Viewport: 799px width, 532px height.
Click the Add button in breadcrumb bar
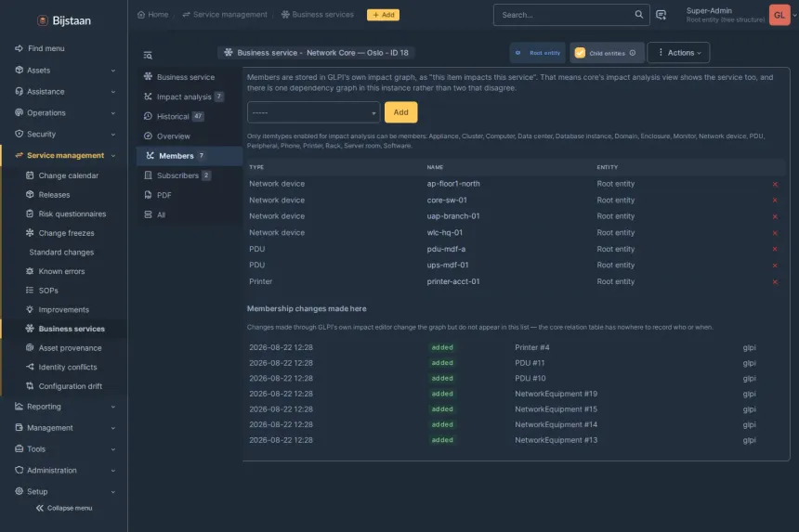pyautogui.click(x=383, y=15)
